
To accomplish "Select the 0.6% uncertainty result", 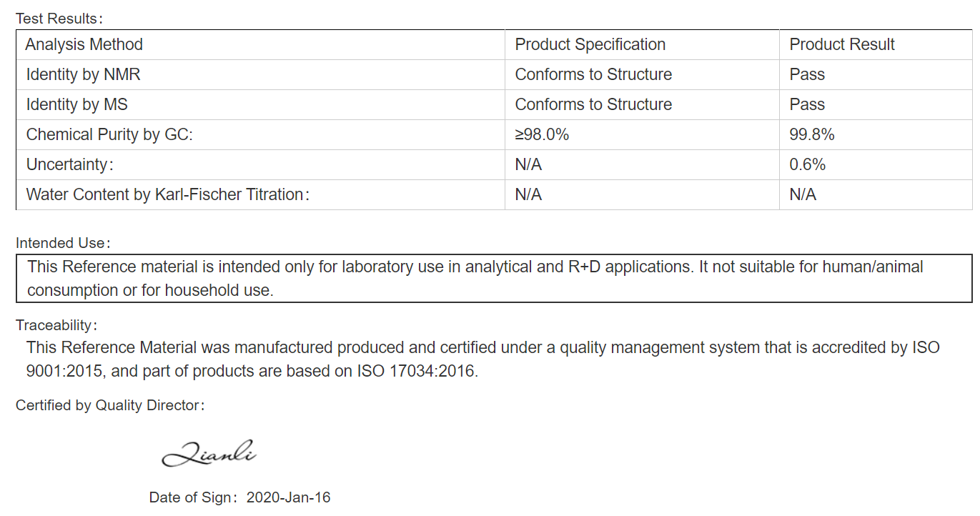I will tap(808, 164).
